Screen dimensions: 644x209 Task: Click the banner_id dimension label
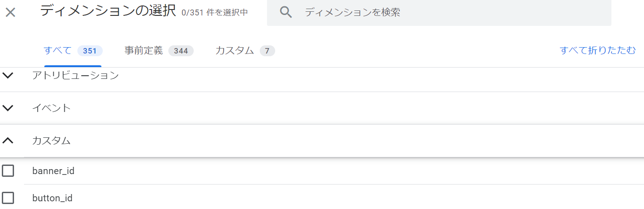click(53, 171)
